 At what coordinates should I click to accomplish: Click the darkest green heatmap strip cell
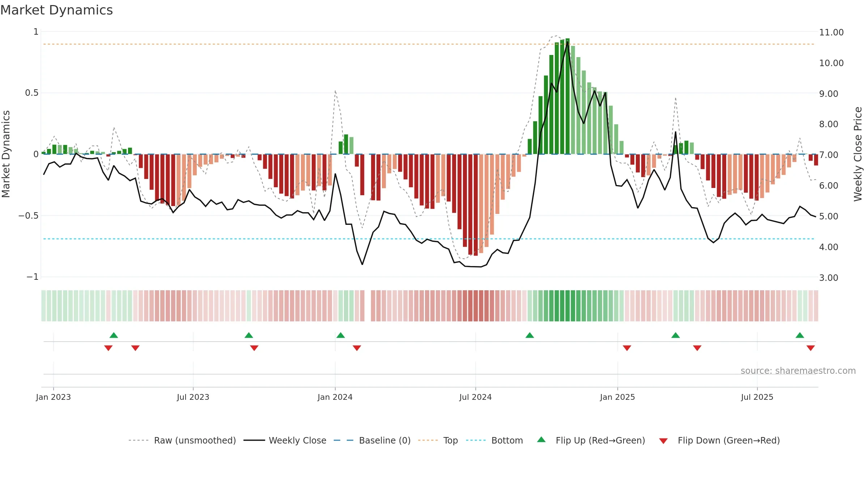(x=567, y=306)
